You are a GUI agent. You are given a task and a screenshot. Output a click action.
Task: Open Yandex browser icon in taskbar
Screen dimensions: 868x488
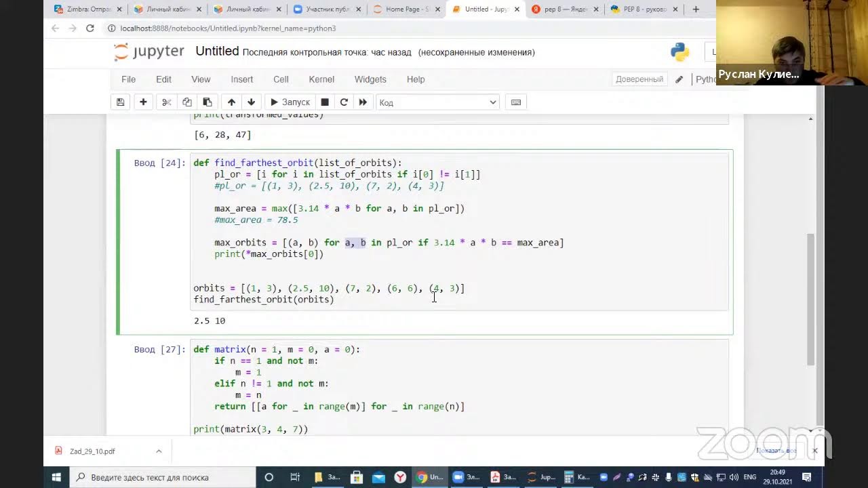(x=400, y=477)
